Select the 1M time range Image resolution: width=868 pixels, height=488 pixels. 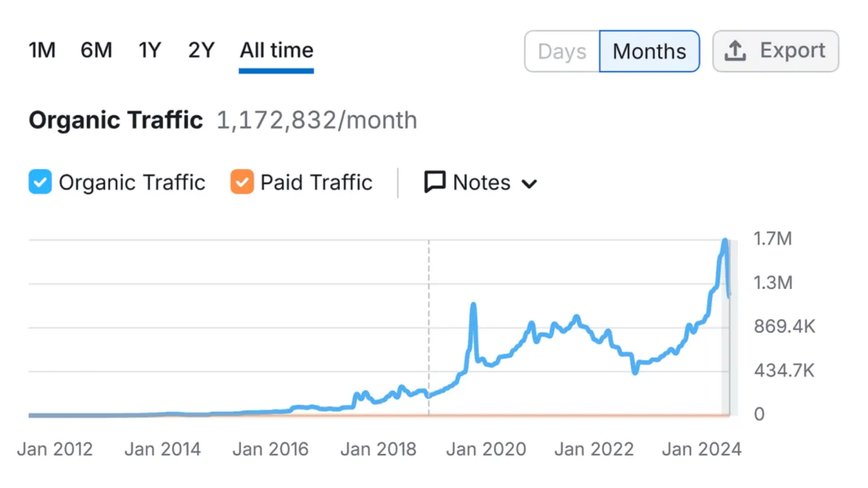tap(42, 51)
